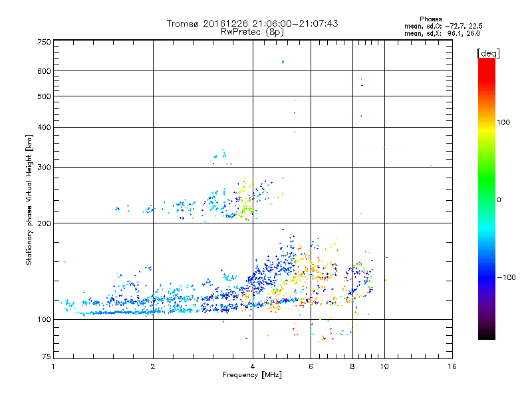Click y-axis tick label '500'

click(x=44, y=96)
